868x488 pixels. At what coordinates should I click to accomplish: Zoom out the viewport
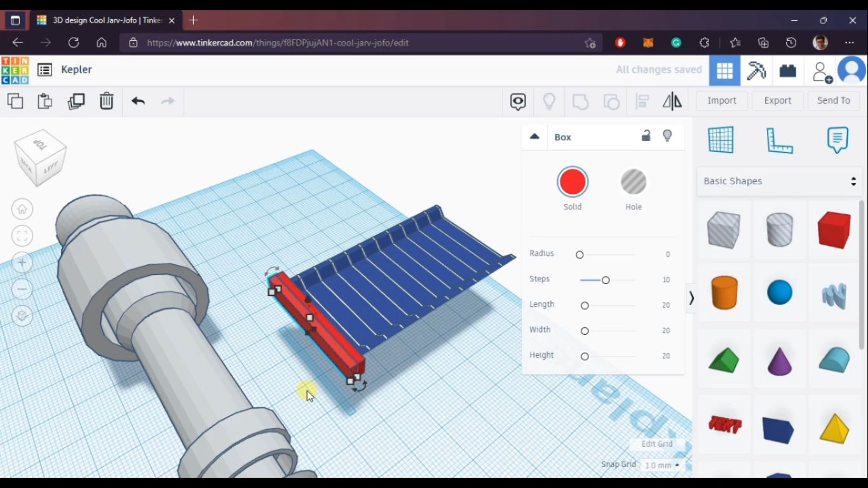pos(22,289)
